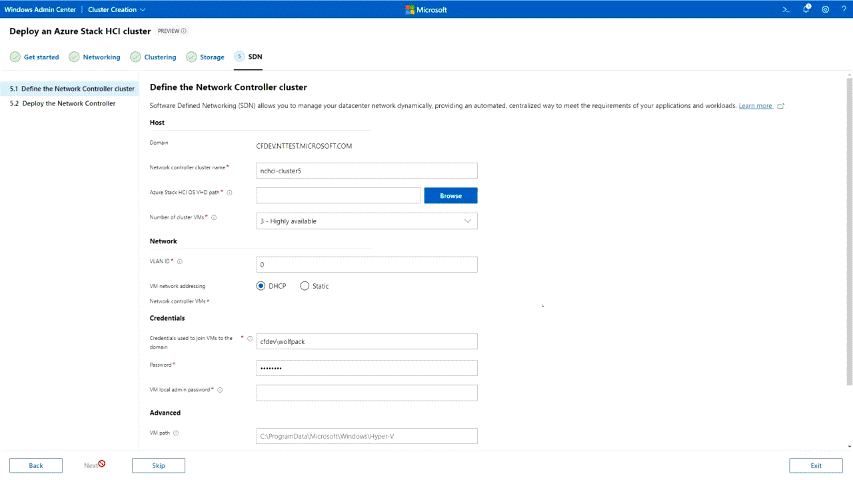Viewport: 853px width, 480px height.
Task: Click the CFDEV.NTTEST.MICROSOFT.COM domain text
Action: tap(304, 146)
